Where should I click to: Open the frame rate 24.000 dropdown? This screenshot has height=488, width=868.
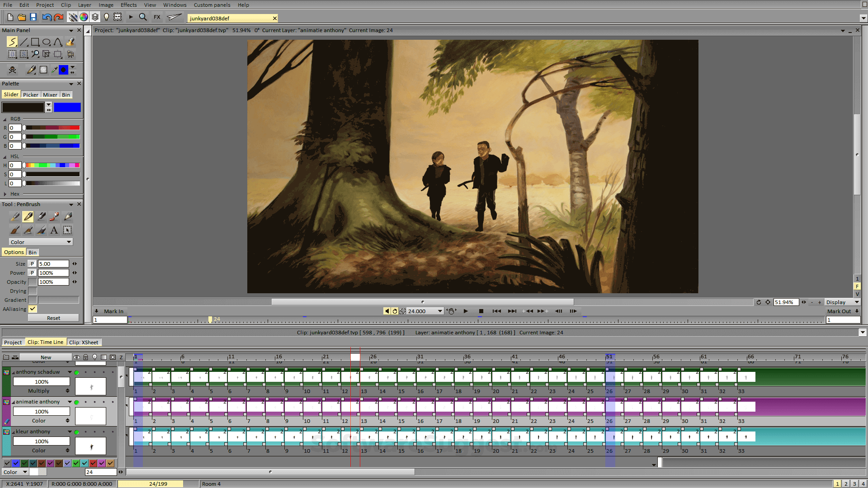pos(440,311)
